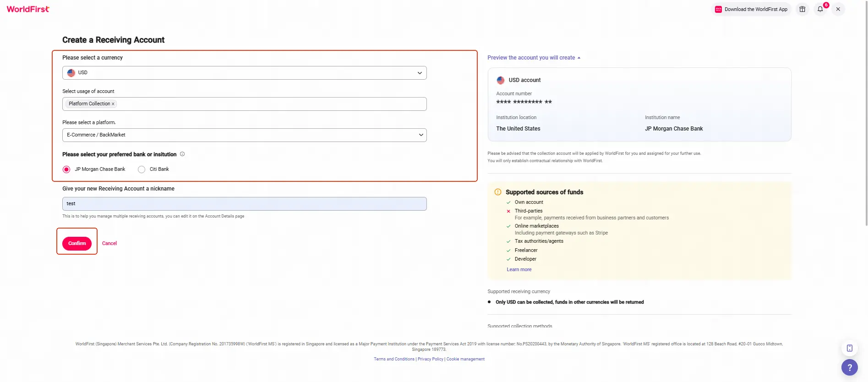The height and width of the screenshot is (382, 868).
Task: Click the WorldFirst logo
Action: (28, 9)
